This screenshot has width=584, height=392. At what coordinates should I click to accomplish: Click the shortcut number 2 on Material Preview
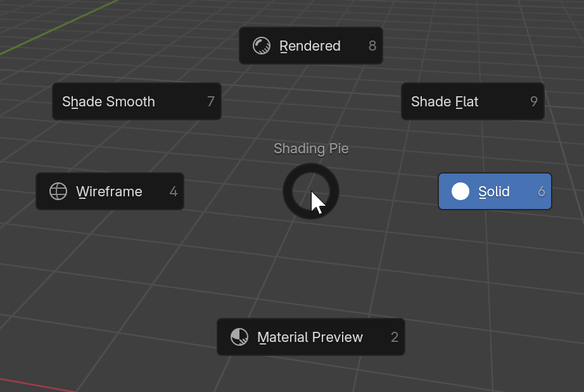click(x=395, y=337)
